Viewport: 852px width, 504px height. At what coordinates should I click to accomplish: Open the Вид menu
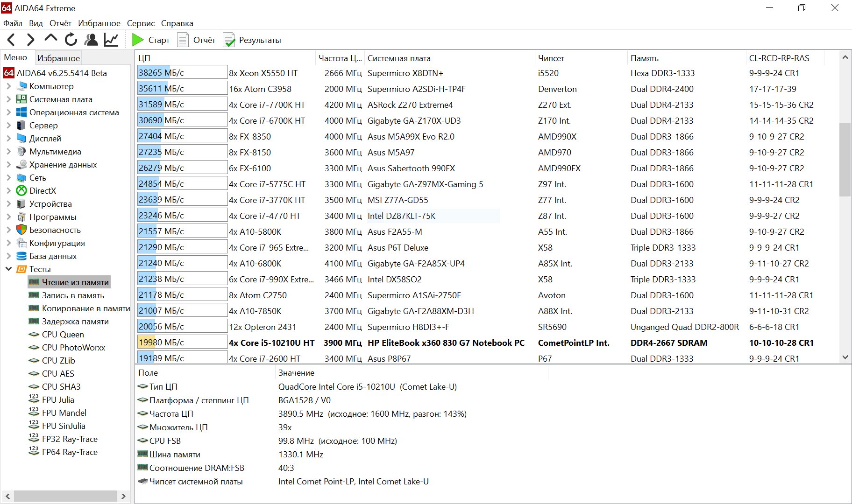[36, 23]
